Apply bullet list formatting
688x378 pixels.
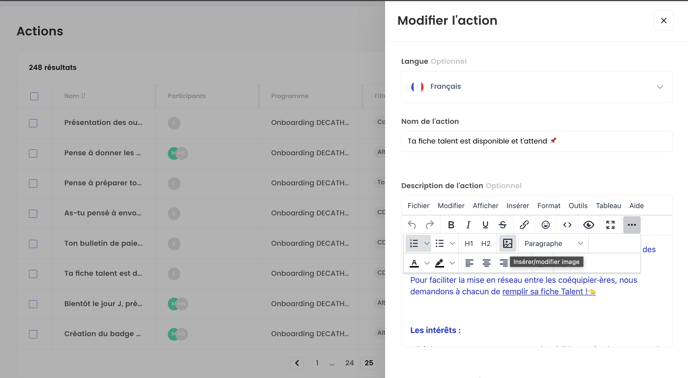[x=440, y=243]
